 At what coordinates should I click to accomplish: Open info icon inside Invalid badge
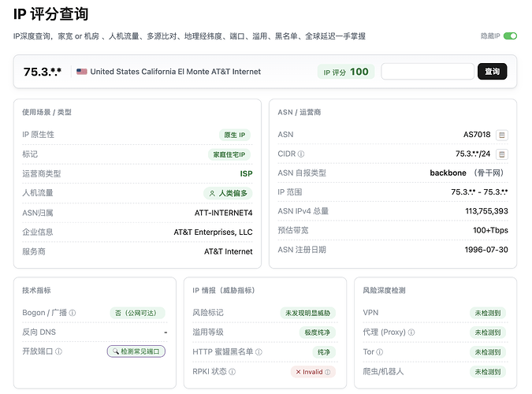[x=328, y=372]
